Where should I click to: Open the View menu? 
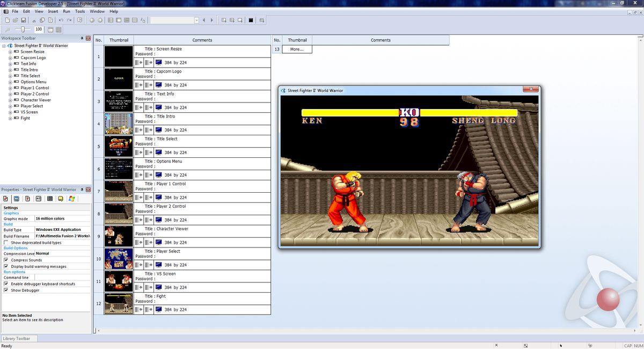click(x=39, y=11)
